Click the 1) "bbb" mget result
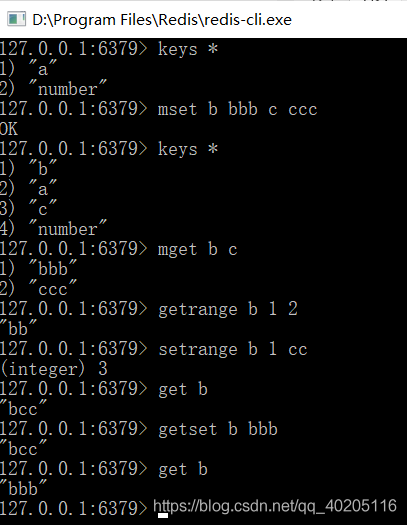This screenshot has width=407, height=525. coord(38,269)
